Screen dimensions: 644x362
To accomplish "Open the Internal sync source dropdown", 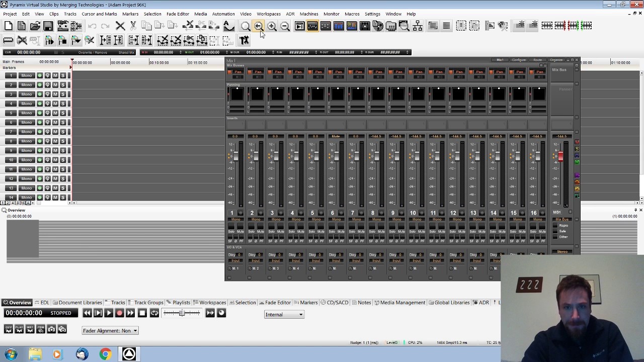I will (284, 315).
